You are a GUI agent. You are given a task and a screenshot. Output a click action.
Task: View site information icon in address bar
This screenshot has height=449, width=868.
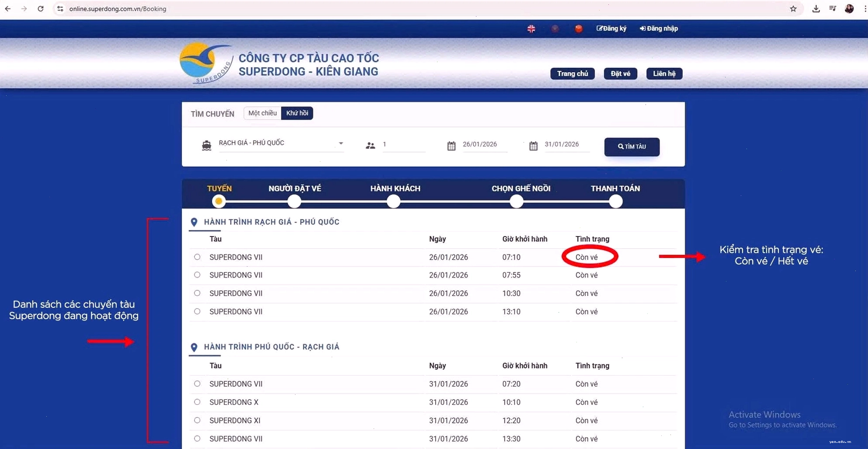[60, 9]
